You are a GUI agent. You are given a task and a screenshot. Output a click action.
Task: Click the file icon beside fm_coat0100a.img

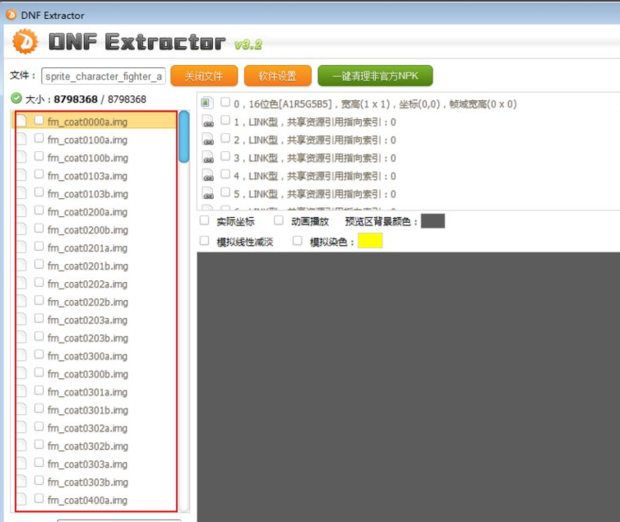point(21,139)
